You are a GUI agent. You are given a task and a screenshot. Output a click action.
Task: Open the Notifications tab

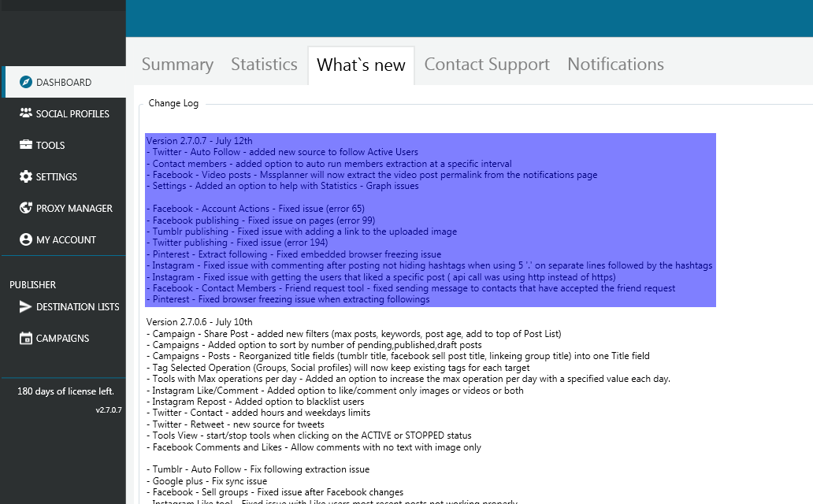(x=615, y=65)
